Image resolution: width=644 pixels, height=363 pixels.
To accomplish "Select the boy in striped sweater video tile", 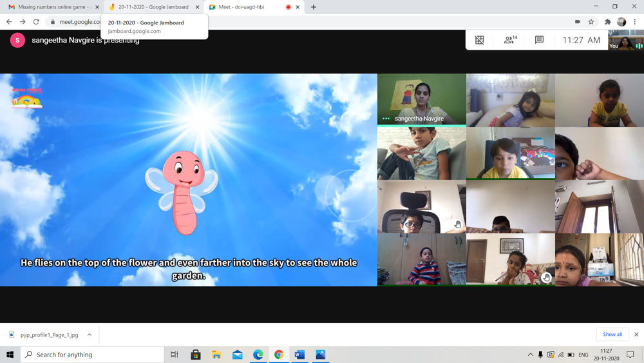I will point(422,260).
